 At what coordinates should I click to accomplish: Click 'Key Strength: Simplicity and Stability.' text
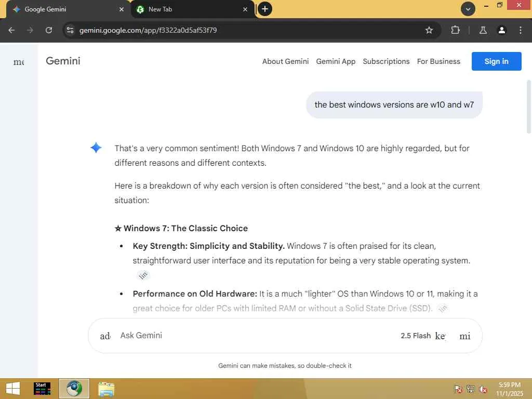click(x=209, y=246)
